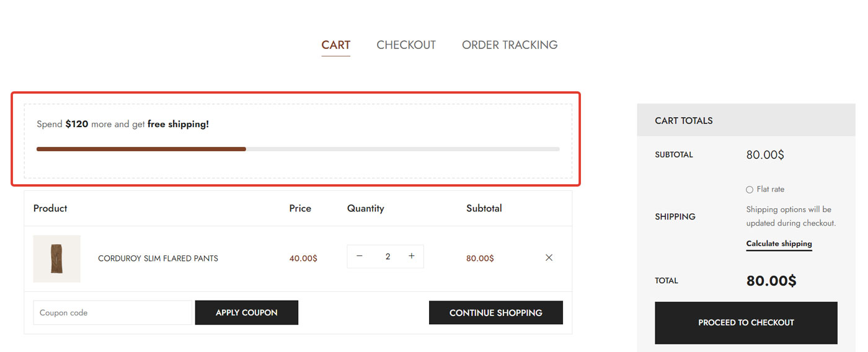
Task: Click the free shipping progress bar
Action: coord(298,149)
